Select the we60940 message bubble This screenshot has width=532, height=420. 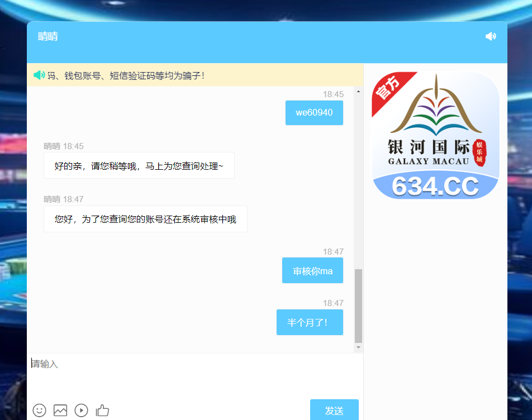coord(314,112)
